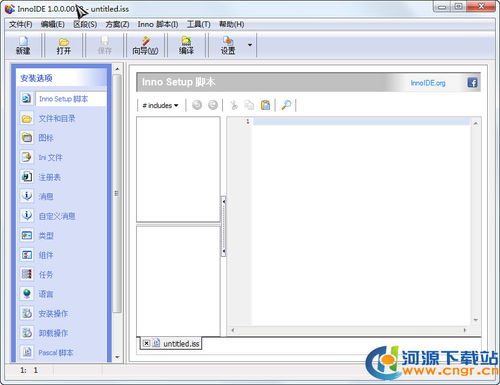
Task: Open the 工具(T) menu
Action: pyautogui.click(x=199, y=24)
